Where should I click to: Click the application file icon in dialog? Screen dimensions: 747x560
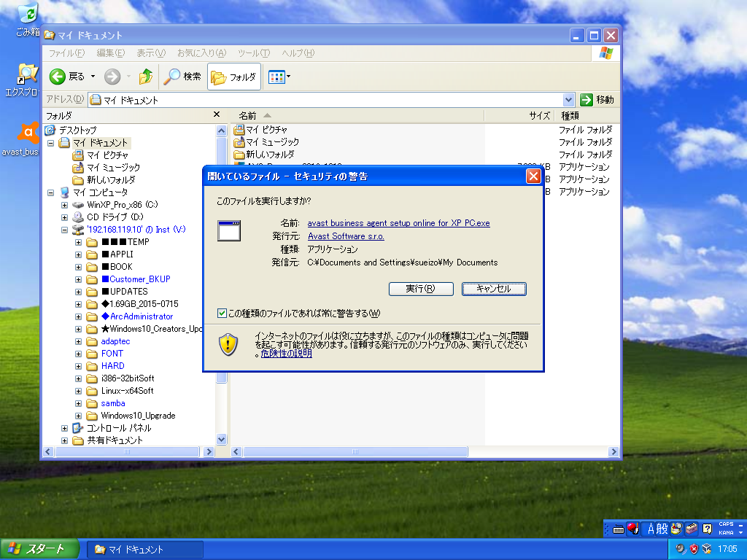(x=228, y=230)
